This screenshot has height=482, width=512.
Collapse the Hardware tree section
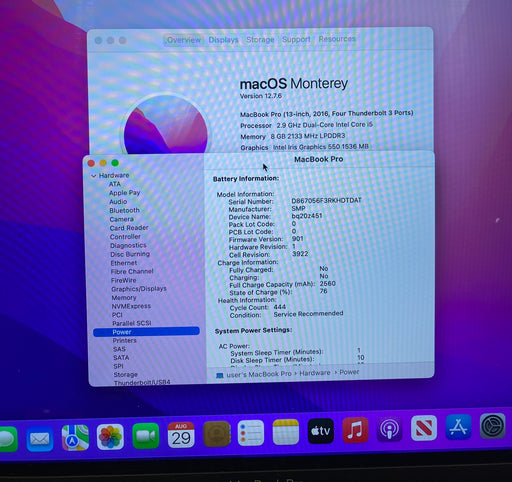(x=94, y=176)
